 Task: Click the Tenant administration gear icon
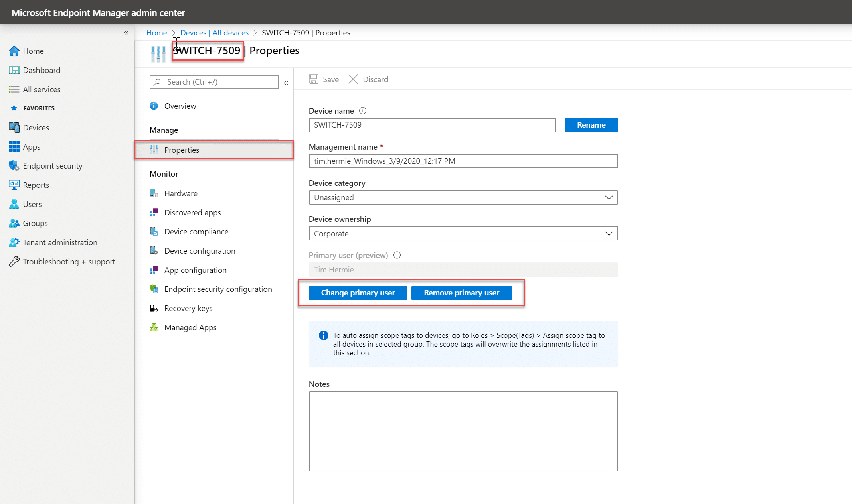tap(14, 242)
